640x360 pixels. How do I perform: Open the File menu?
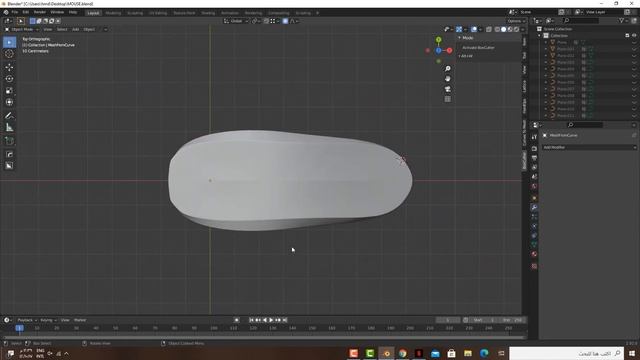15,12
